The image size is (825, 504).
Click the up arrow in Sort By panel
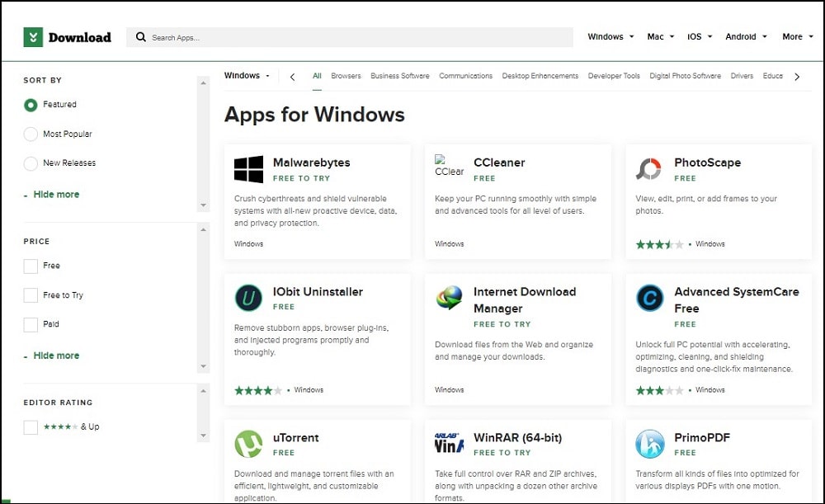click(203, 83)
